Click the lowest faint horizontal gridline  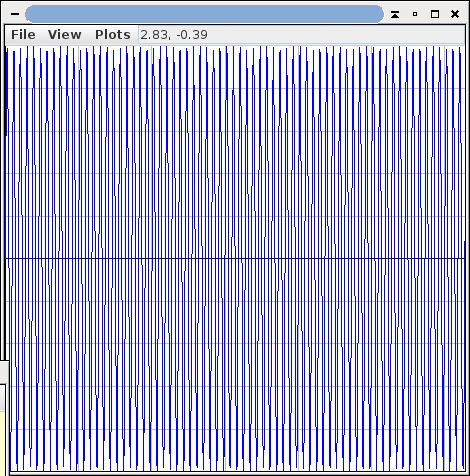pyautogui.click(x=235, y=429)
